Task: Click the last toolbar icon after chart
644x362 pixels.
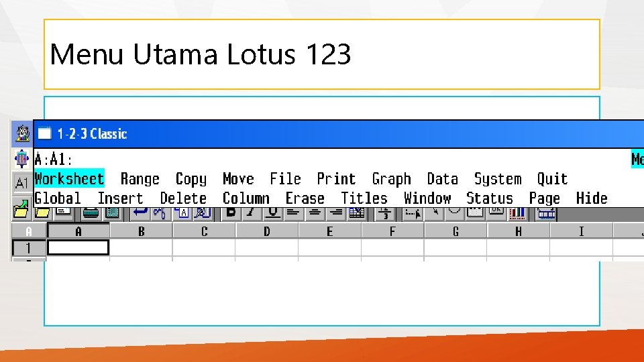Action: (546, 213)
